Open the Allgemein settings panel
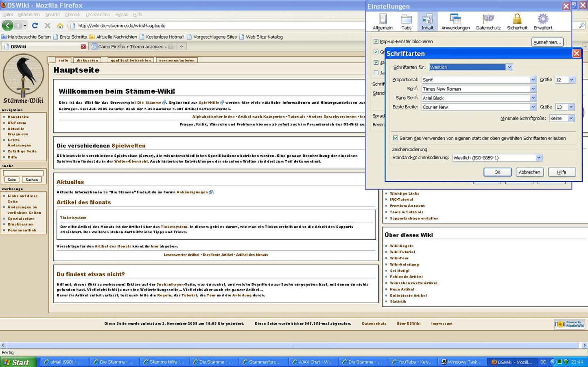This screenshot has height=367, width=588. 383,22
